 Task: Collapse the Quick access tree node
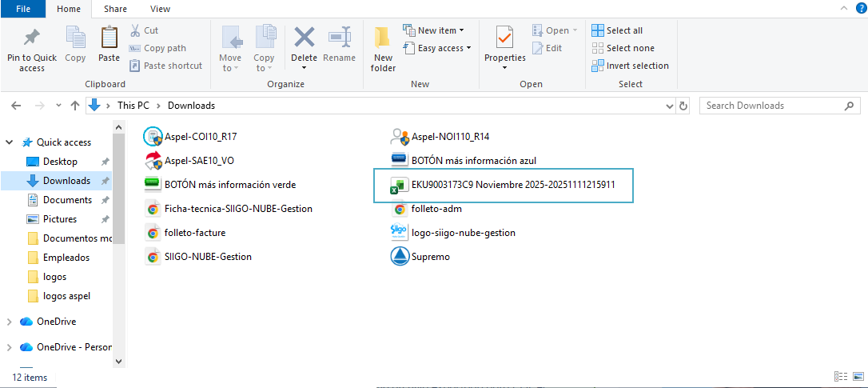click(x=10, y=142)
